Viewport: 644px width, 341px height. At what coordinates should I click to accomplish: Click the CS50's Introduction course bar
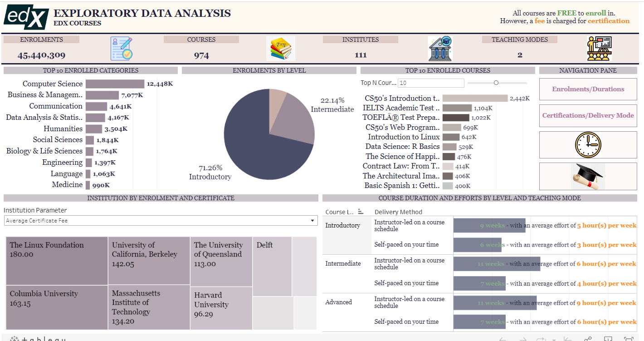pyautogui.click(x=475, y=98)
